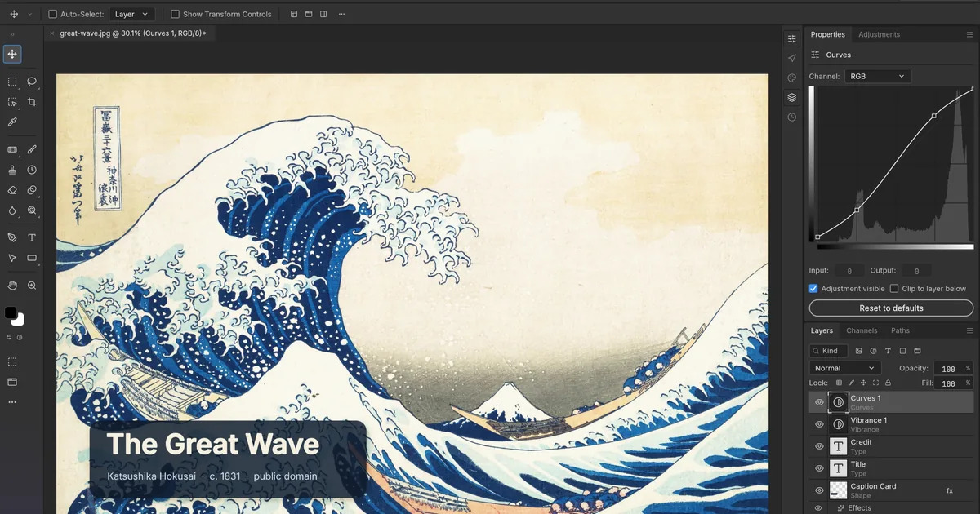Choose the Pen tool
This screenshot has width=980, height=514.
coord(12,237)
